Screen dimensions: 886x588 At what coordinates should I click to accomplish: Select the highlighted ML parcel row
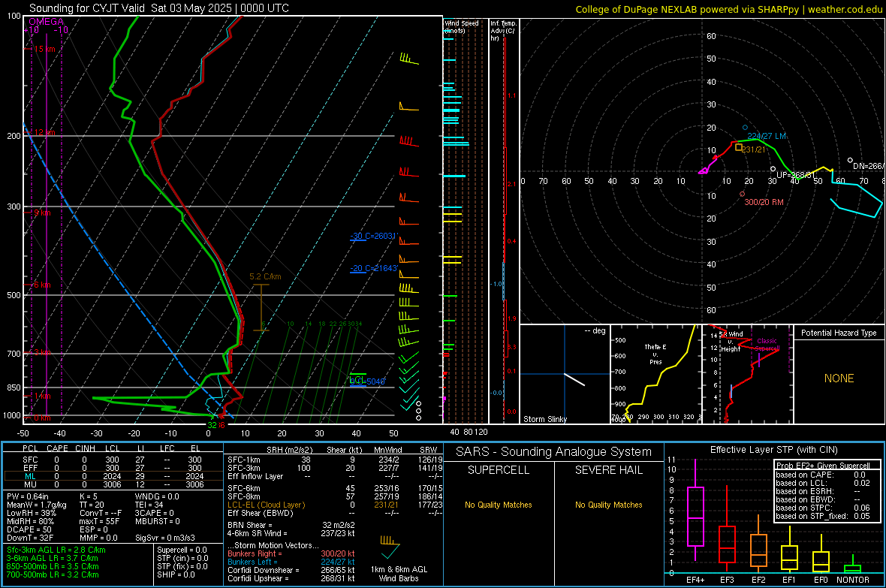(x=113, y=476)
